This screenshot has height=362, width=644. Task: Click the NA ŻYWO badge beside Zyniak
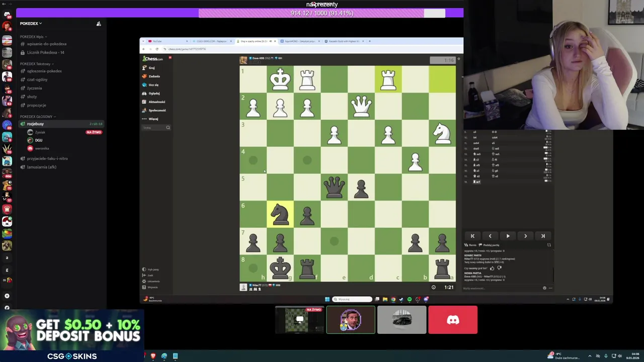(x=94, y=132)
